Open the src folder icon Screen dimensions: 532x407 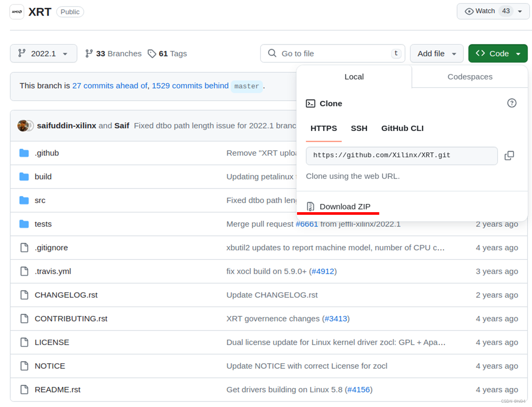pyautogui.click(x=24, y=200)
